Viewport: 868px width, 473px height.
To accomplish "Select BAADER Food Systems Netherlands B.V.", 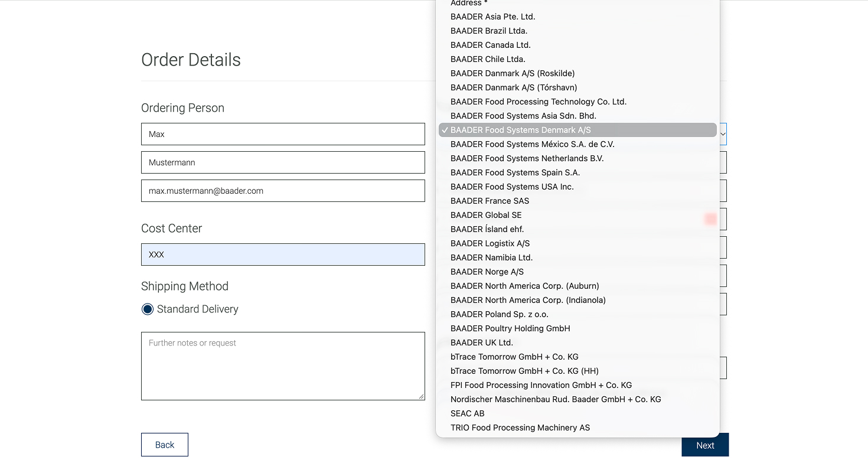I will [x=577, y=158].
